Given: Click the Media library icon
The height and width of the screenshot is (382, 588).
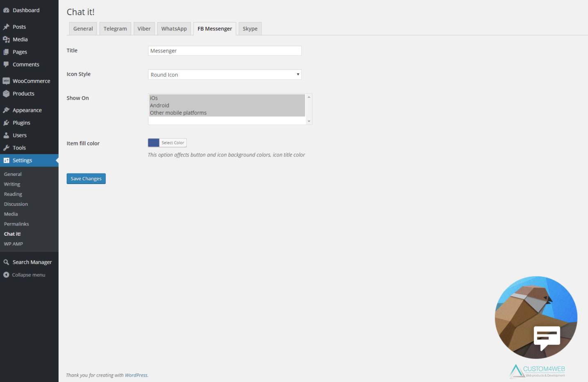Looking at the screenshot, I should (x=6, y=39).
